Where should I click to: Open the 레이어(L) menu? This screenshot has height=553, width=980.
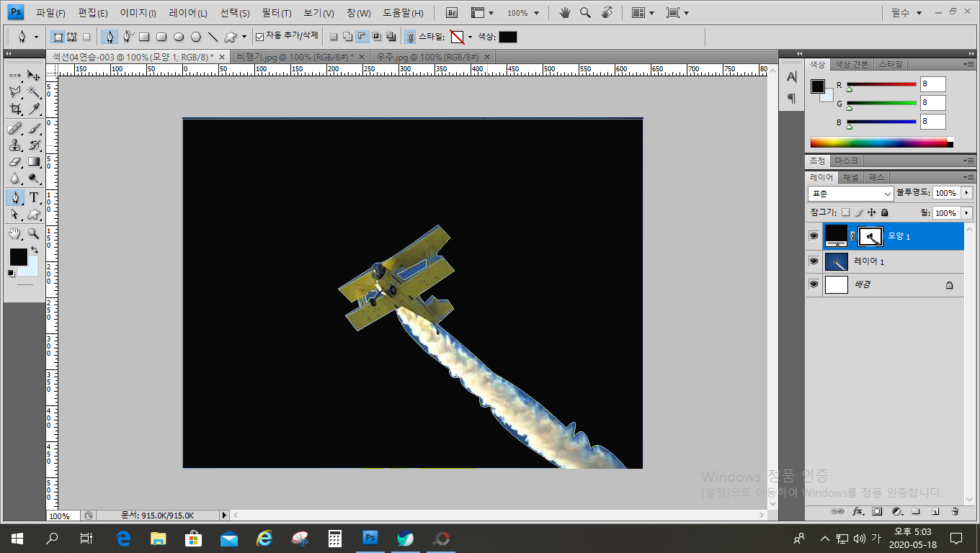[188, 13]
